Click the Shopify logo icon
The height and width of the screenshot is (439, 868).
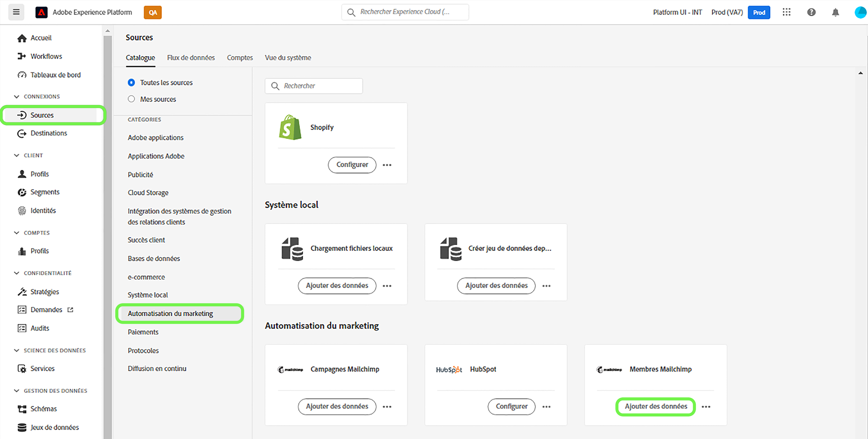290,127
